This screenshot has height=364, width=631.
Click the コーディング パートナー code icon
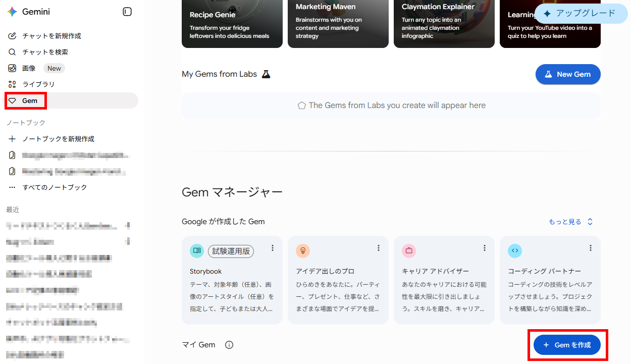tap(515, 250)
